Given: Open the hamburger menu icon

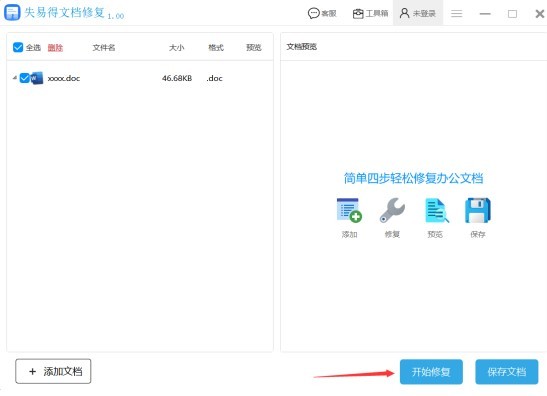Looking at the screenshot, I should coord(456,14).
